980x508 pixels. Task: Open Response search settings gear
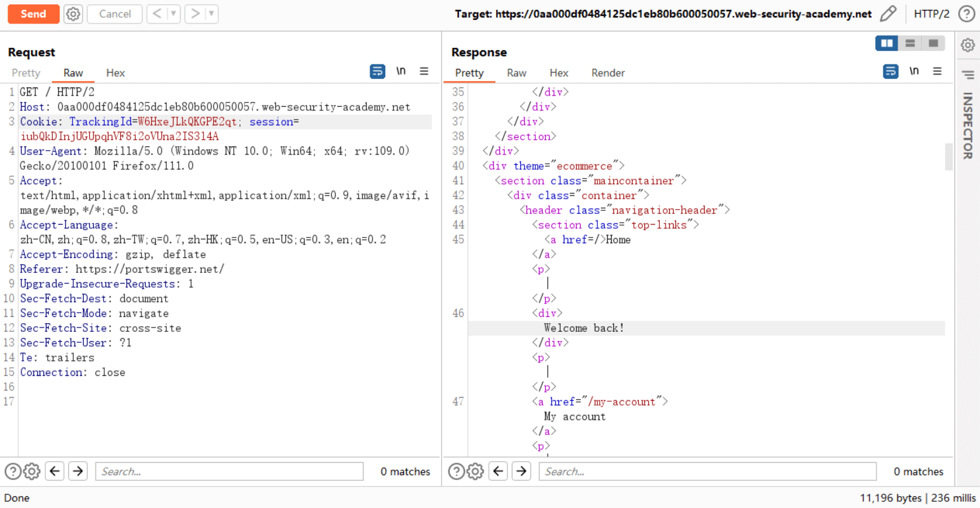[475, 471]
